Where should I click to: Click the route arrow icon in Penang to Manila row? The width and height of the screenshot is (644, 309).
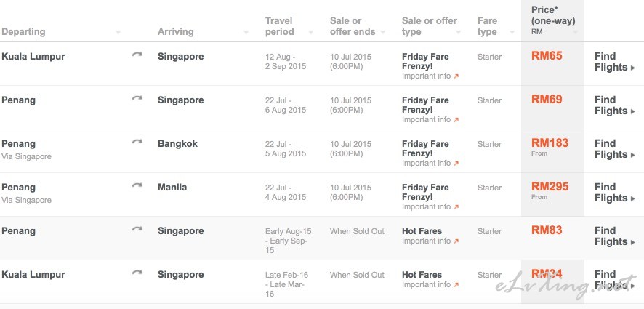[137, 185]
